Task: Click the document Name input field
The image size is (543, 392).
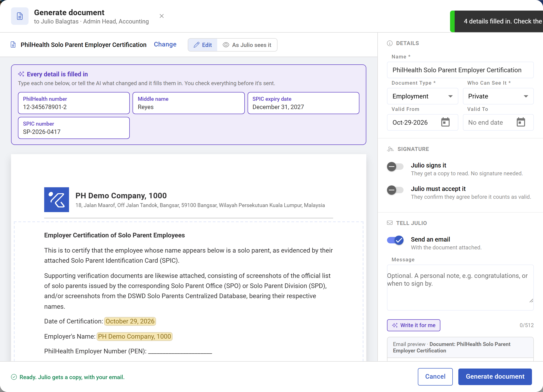Action: click(x=460, y=70)
